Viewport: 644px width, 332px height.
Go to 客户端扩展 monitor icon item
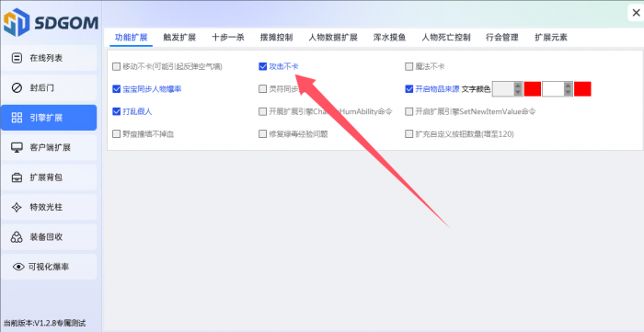(x=49, y=147)
